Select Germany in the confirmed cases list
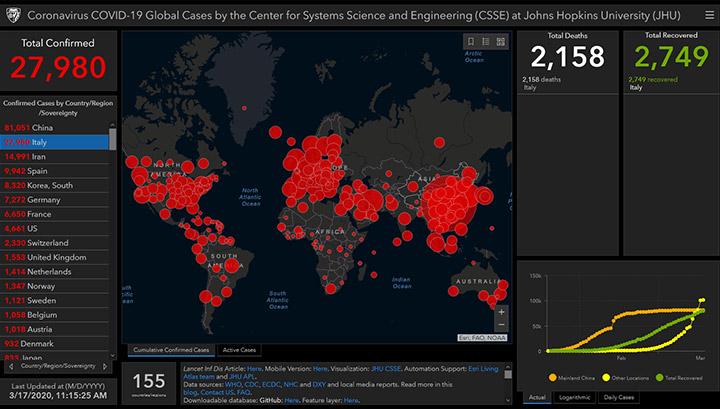 point(53,200)
